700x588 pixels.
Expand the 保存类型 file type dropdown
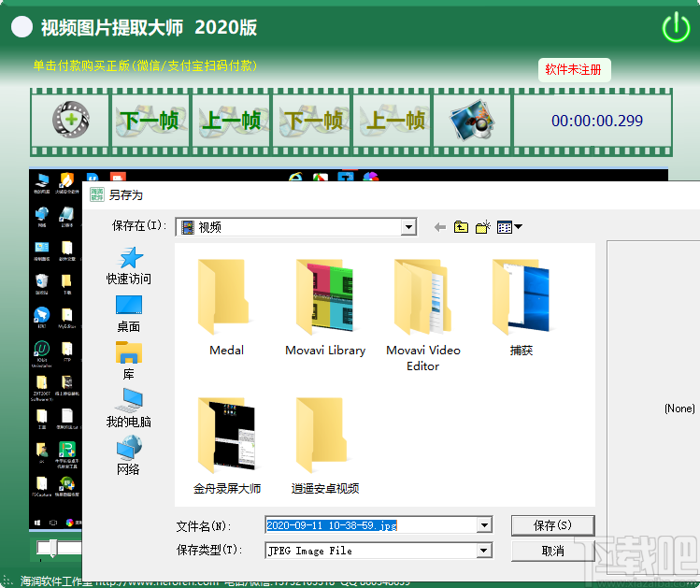(x=484, y=551)
